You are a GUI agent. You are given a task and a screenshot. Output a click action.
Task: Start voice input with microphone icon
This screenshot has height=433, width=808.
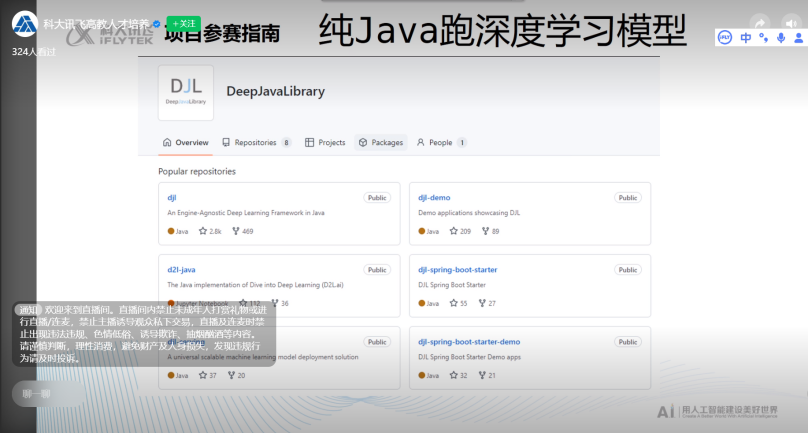coord(781,38)
